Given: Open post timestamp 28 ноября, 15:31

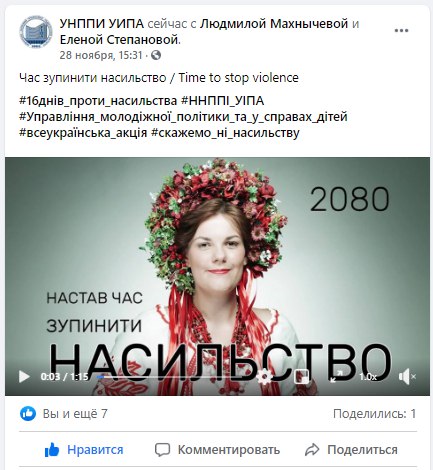Looking at the screenshot, I should [101, 55].
